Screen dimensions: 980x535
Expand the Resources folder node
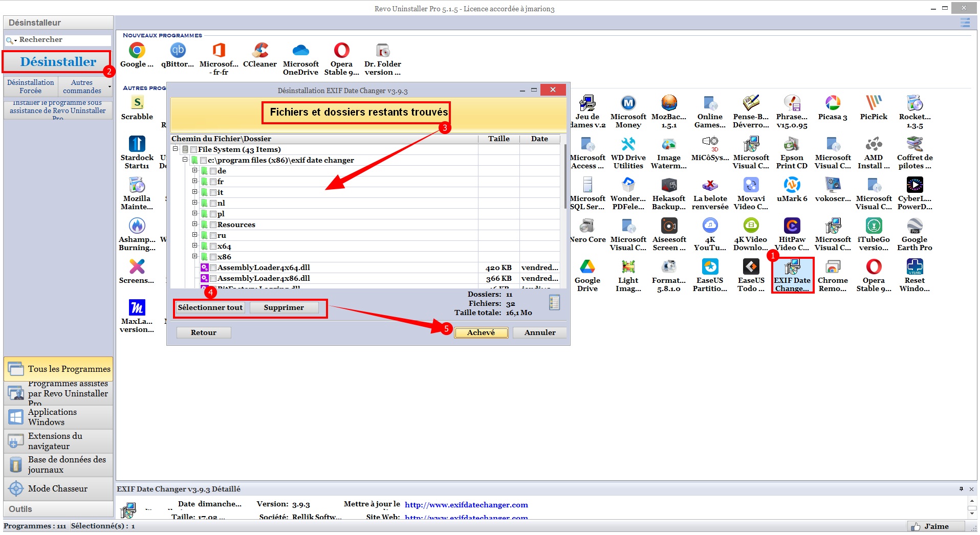(195, 224)
